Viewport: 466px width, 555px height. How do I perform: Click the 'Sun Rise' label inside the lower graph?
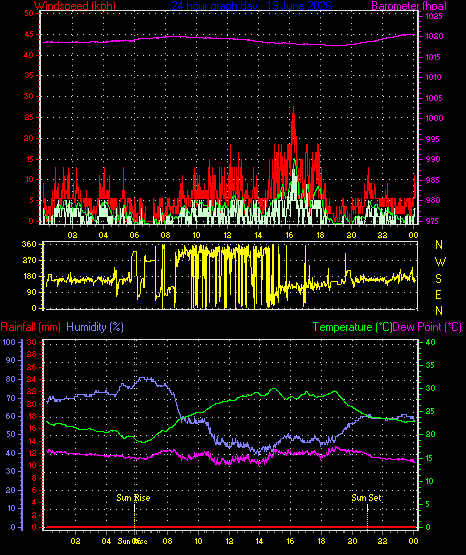tap(133, 498)
